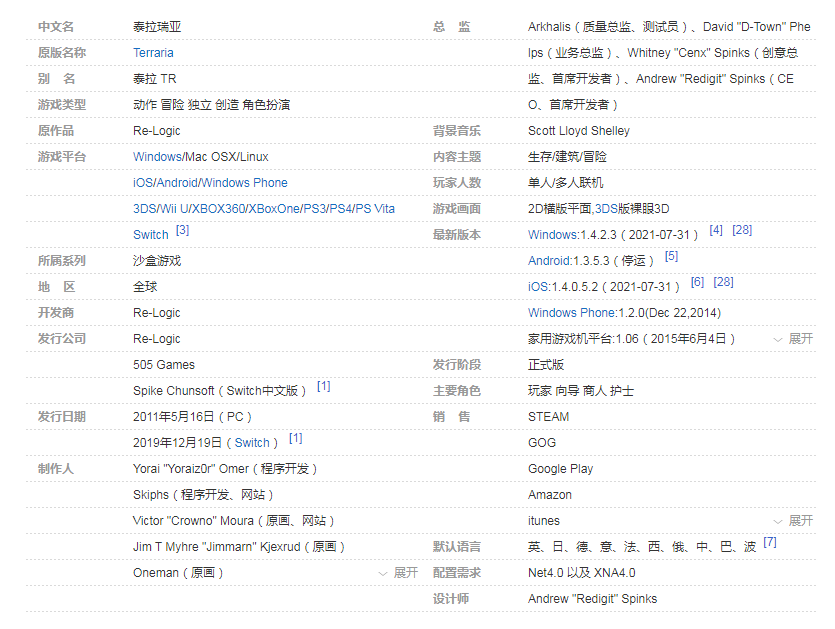Image resolution: width=835 pixels, height=629 pixels.
Task: Select the alias text 泰拉 TR
Action: pyautogui.click(x=154, y=79)
